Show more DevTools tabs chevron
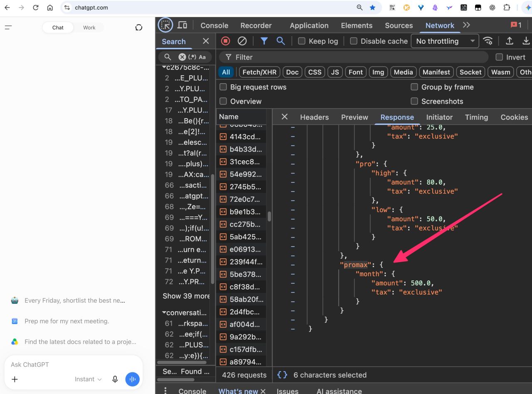Screen dimensions: 532x394 pos(466,25)
